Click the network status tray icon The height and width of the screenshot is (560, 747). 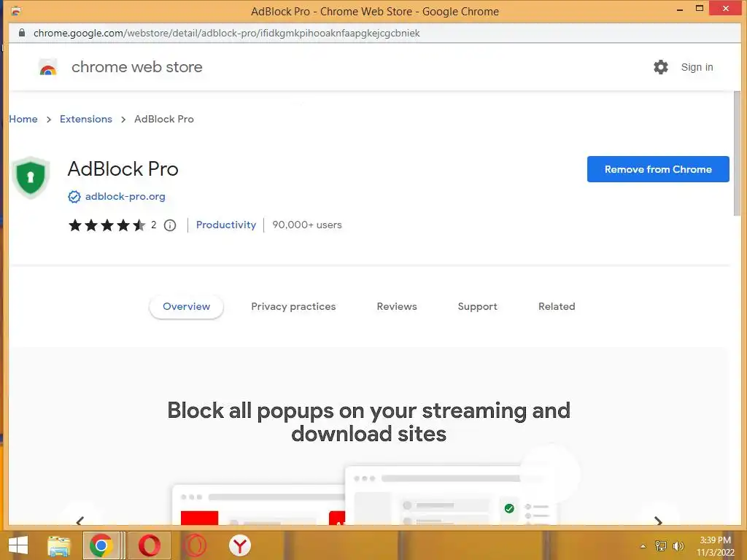[661, 545]
